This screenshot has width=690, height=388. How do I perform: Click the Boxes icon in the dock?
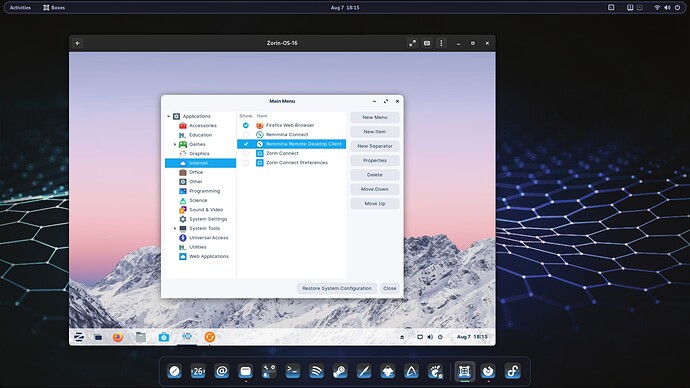(465, 371)
